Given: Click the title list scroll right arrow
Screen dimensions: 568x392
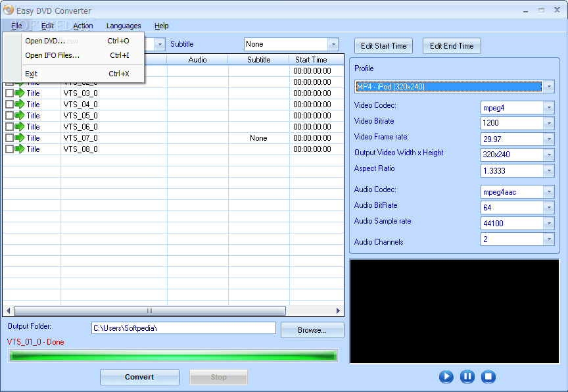Looking at the screenshot, I should coord(339,311).
